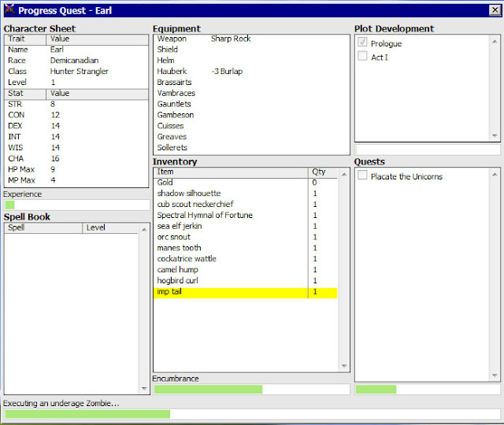Click Inventory list scroll up arrow
Image resolution: width=504 pixels, height=425 pixels.
pyautogui.click(x=344, y=174)
